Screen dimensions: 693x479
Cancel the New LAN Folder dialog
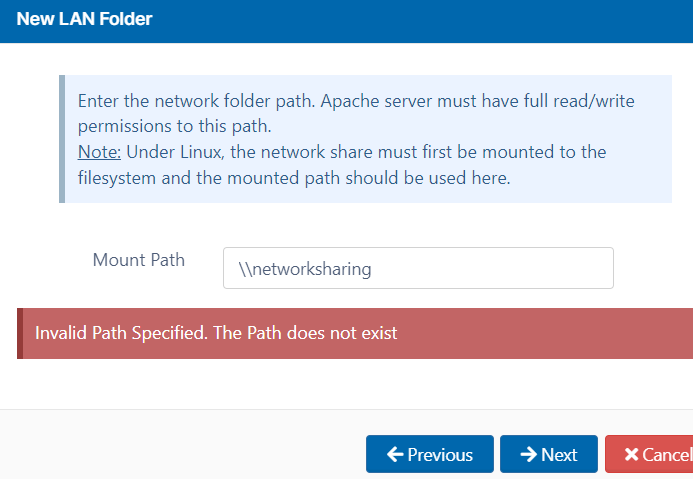[x=649, y=454]
